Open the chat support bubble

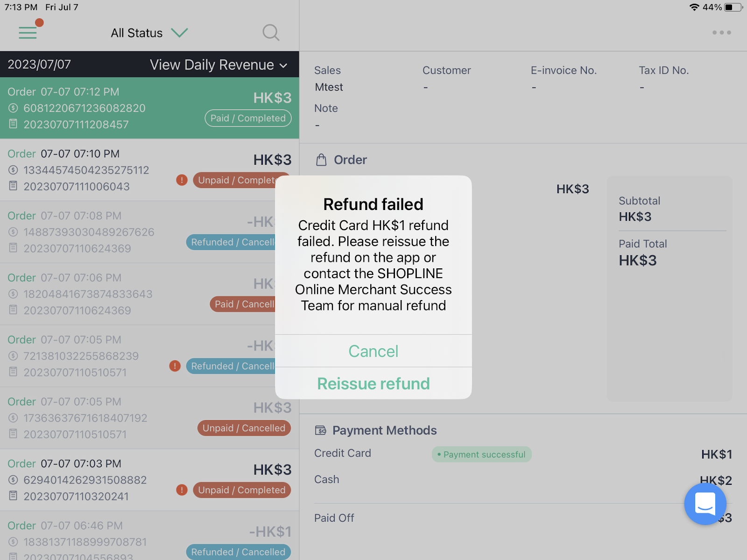(x=705, y=504)
